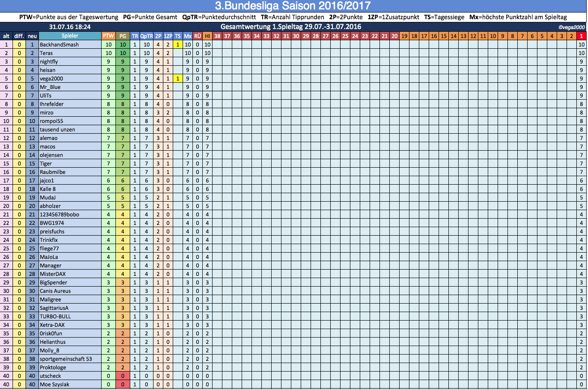Select player 'Xetra-DAX'
The height and width of the screenshot is (389, 588).
(x=52, y=325)
